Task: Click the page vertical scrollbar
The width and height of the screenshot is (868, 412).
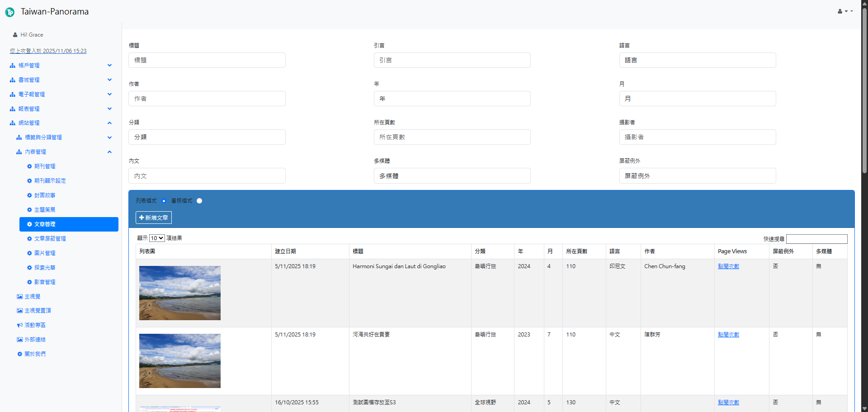Action: (864, 90)
